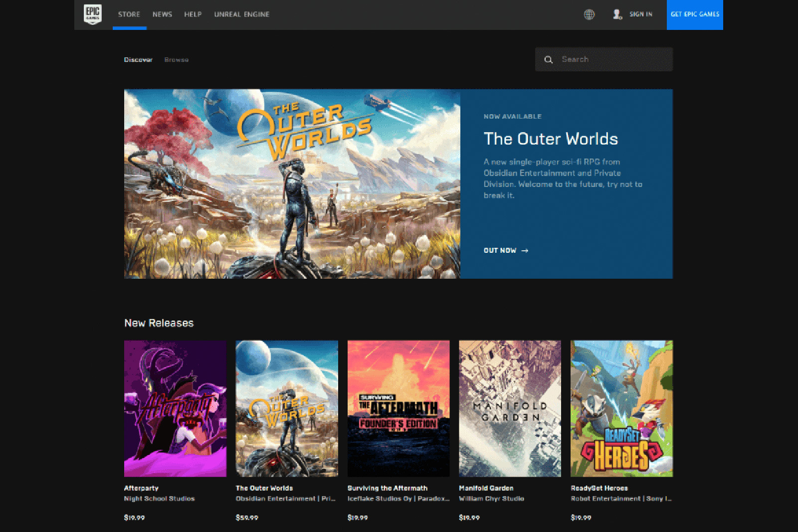798x532 pixels.
Task: Open the Store menu item
Action: click(x=129, y=14)
